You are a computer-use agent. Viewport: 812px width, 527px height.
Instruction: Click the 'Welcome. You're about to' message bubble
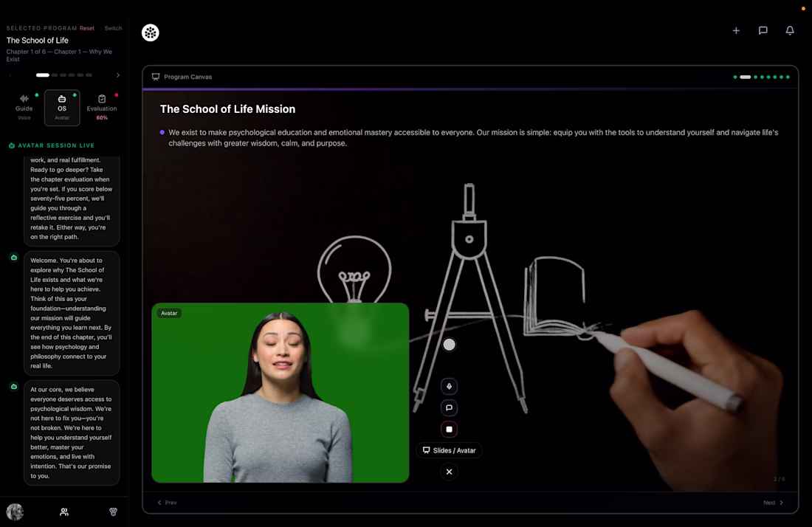point(72,313)
